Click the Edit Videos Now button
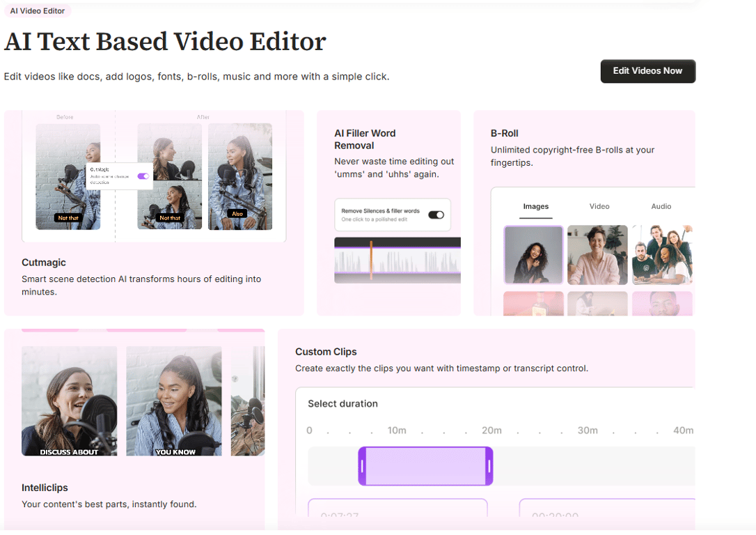The width and height of the screenshot is (756, 535). click(647, 71)
